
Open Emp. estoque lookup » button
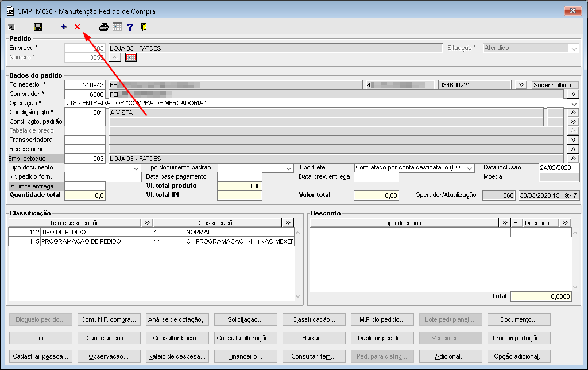574,159
